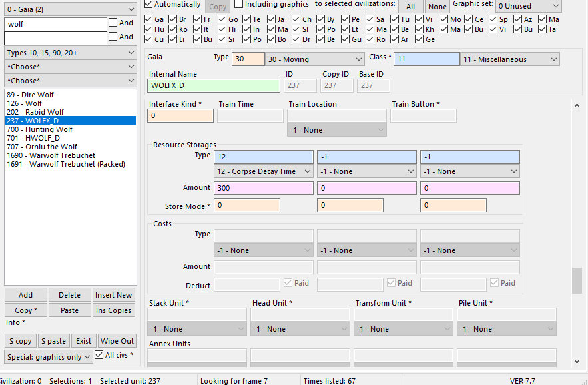
Task: Toggle the Ga civilization checkbox
Action: coord(148,19)
